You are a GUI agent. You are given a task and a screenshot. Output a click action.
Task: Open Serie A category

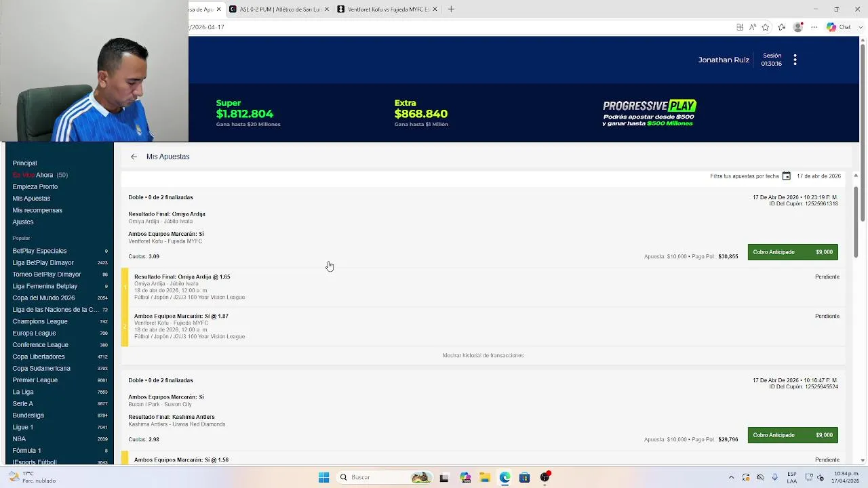[60, 404]
